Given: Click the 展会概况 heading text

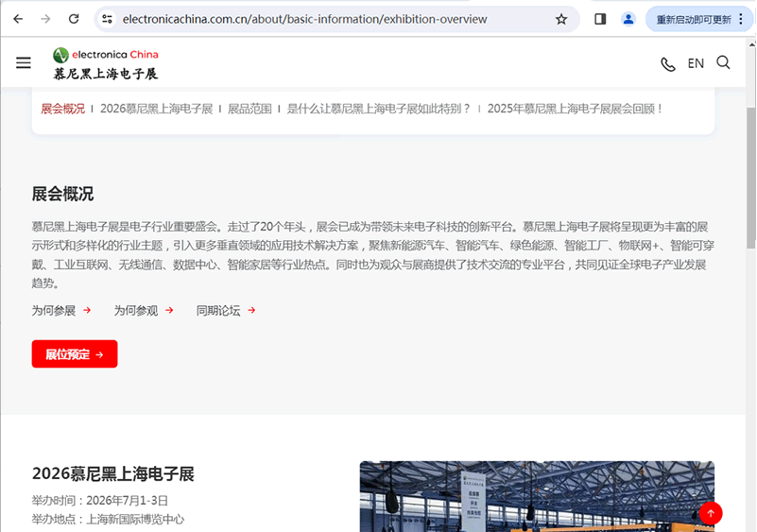Looking at the screenshot, I should click(62, 194).
